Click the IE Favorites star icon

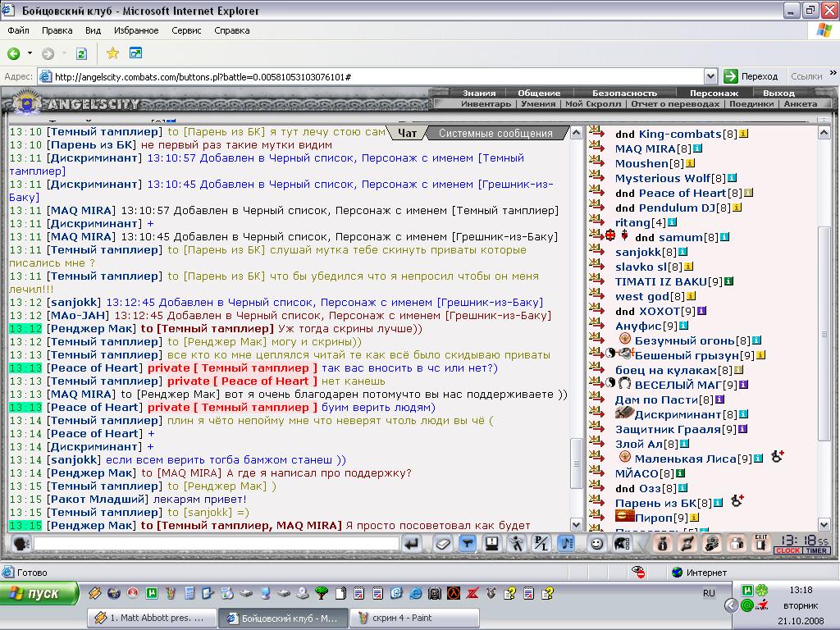tap(112, 53)
